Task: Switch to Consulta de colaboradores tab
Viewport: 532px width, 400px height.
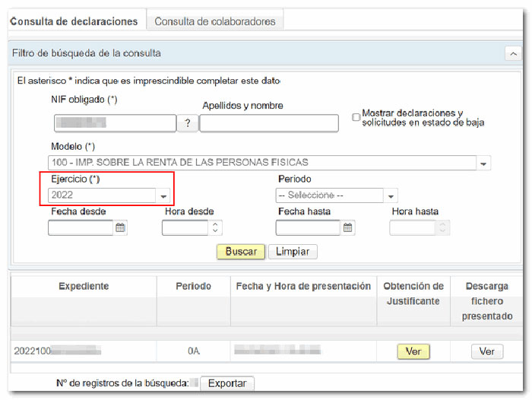Action: pos(215,21)
